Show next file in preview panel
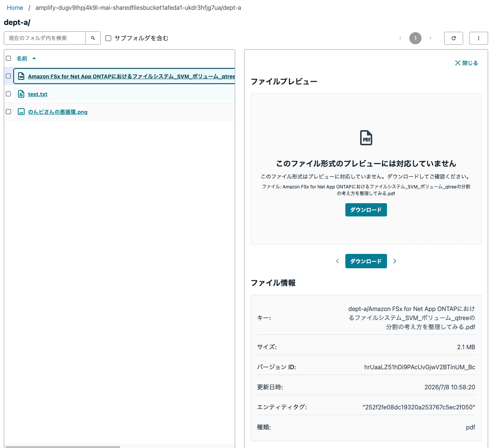Image resolution: width=490 pixels, height=448 pixels. 395,261
